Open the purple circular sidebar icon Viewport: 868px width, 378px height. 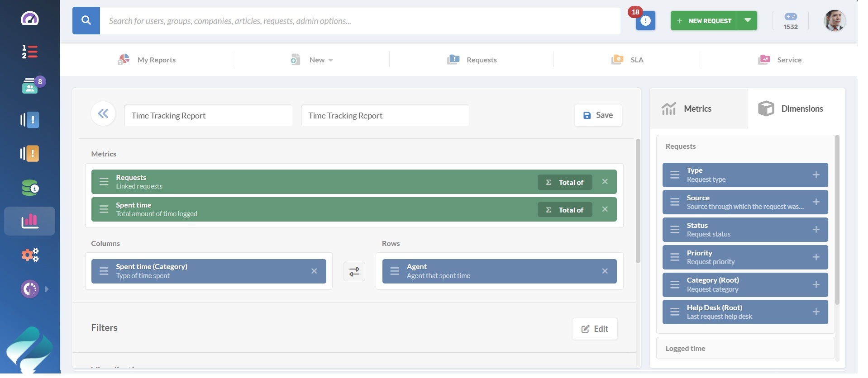coord(30,289)
